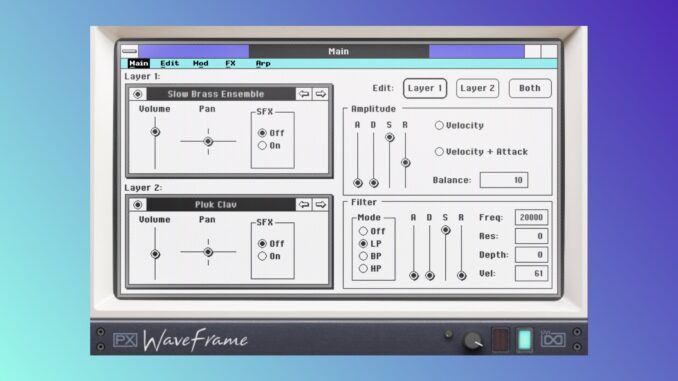Click the Vel value field showing 61
678x381 pixels.
531,273
